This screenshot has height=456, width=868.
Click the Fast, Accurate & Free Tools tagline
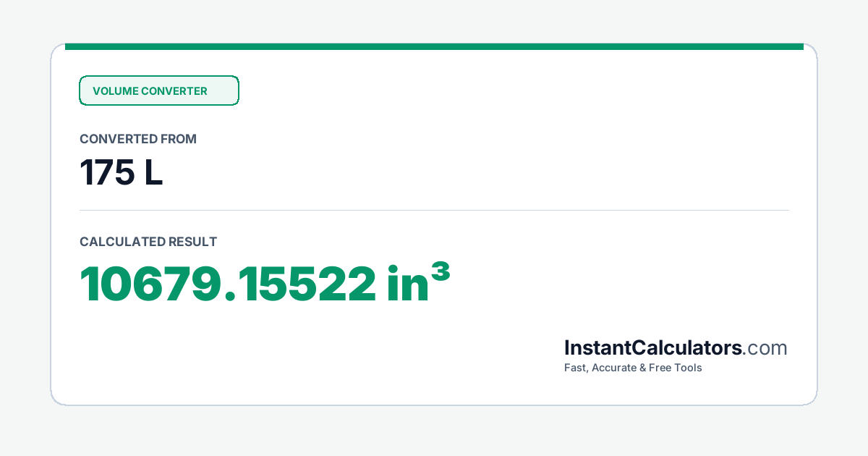point(633,368)
